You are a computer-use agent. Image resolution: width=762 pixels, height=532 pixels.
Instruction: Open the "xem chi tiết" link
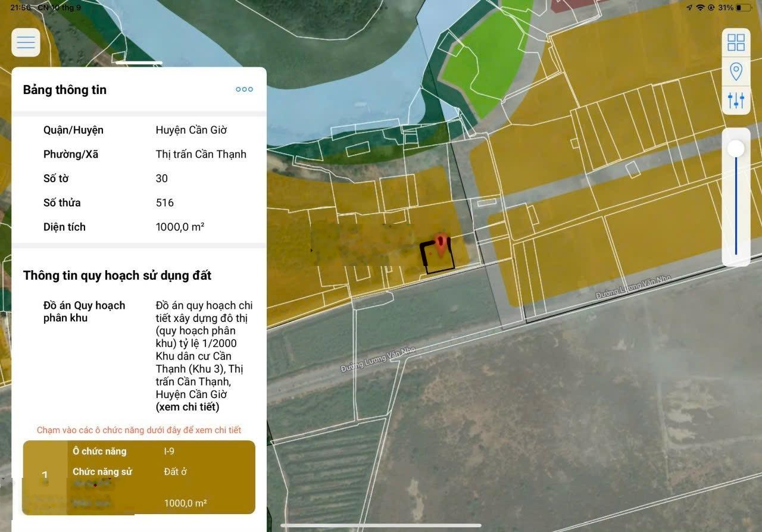[188, 407]
